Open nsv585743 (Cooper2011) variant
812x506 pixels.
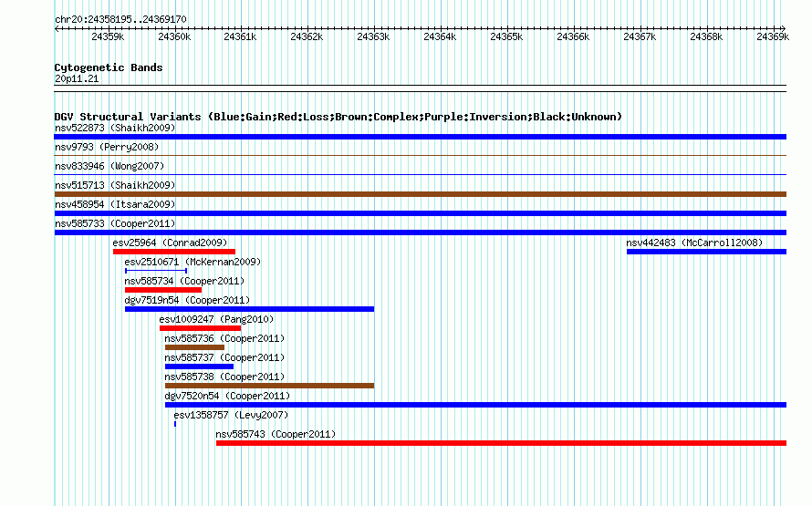[x=276, y=434]
